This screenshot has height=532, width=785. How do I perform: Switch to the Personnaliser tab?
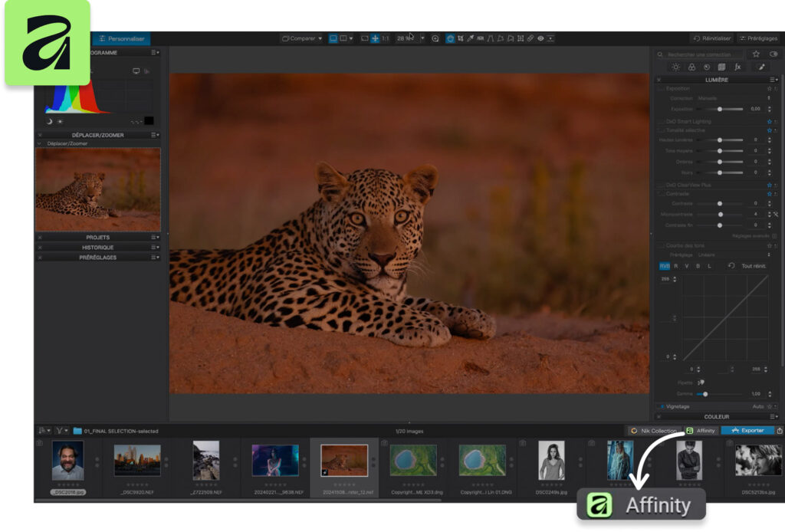coord(121,38)
